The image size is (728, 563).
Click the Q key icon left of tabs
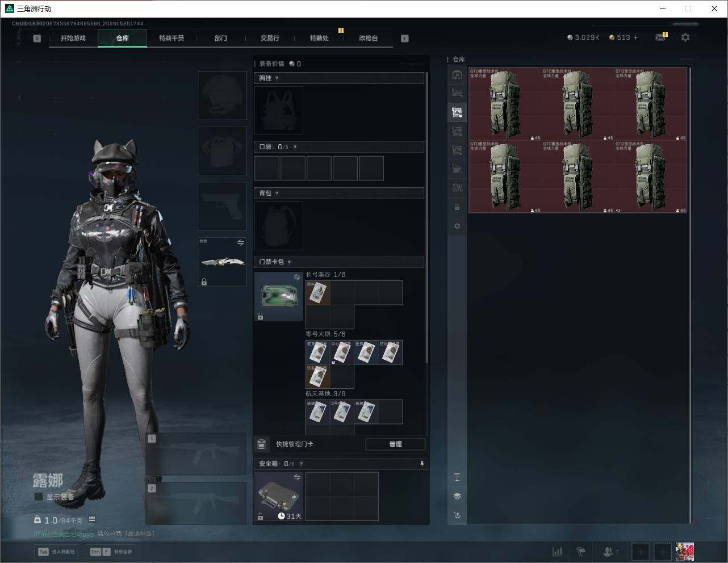37,39
